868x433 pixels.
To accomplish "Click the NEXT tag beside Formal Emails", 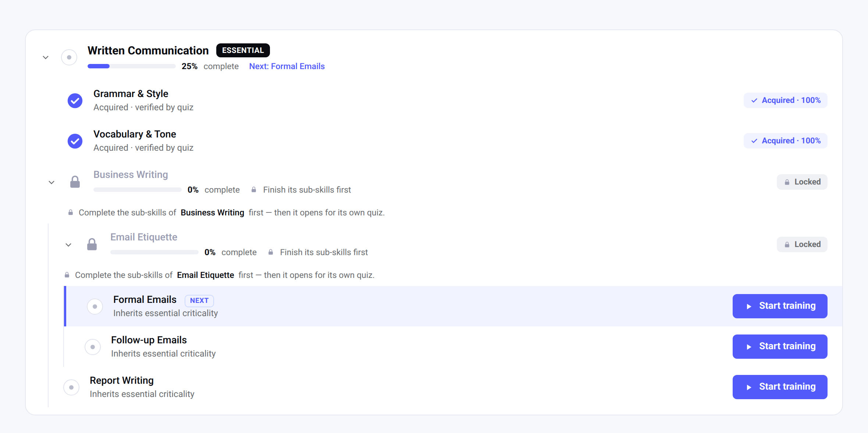I will 199,300.
